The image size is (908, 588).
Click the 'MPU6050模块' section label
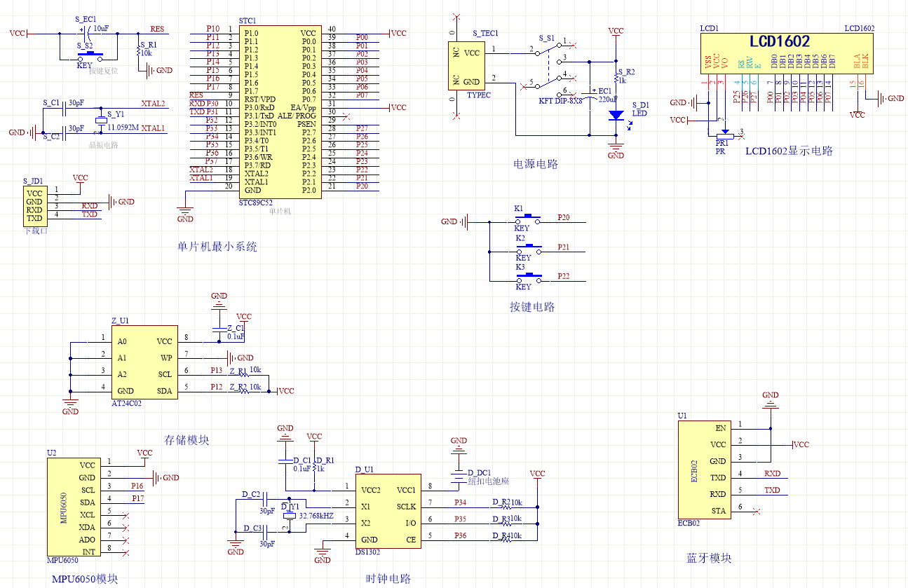[85, 579]
